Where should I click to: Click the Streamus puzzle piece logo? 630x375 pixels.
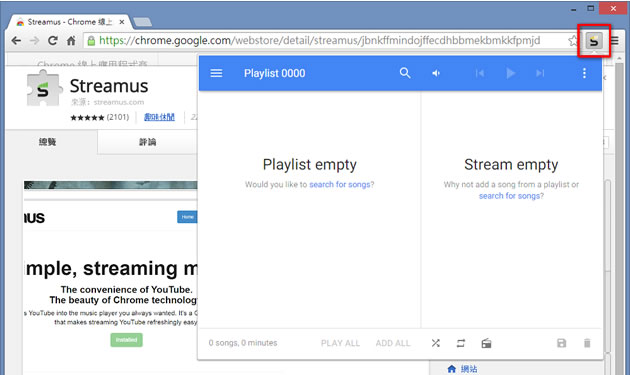tap(44, 88)
